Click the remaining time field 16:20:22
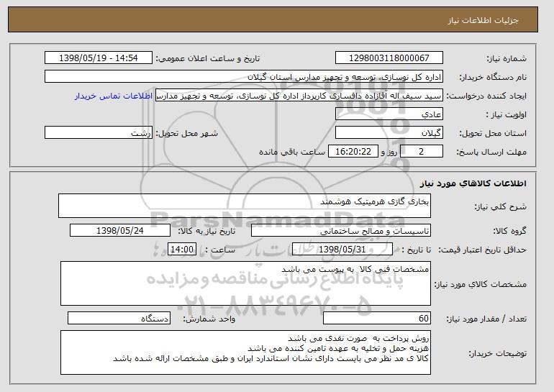554x392 pixels. tap(353, 152)
